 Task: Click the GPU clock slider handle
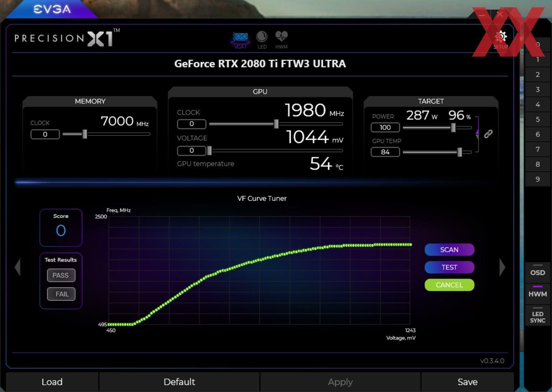[x=276, y=124]
